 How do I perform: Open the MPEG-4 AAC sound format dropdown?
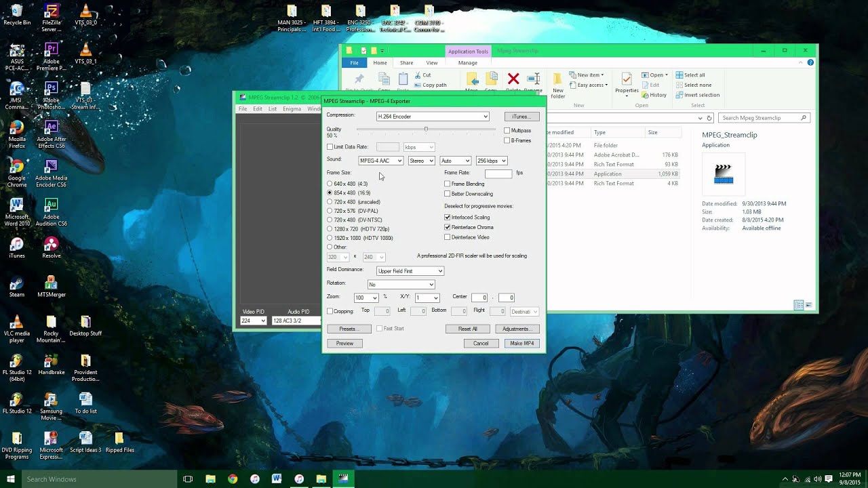pyautogui.click(x=380, y=161)
